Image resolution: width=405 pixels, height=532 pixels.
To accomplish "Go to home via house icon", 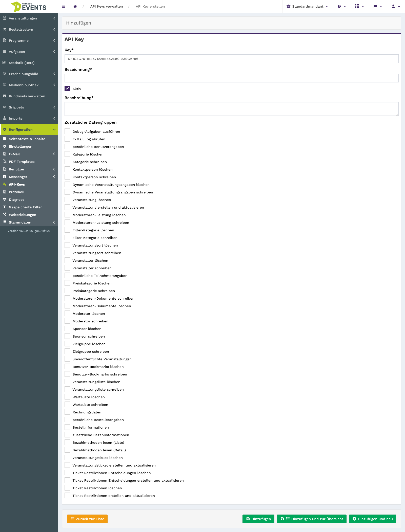I will point(75,6).
